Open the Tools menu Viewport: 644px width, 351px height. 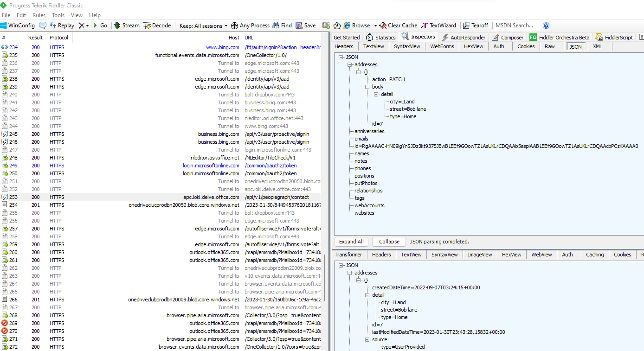pos(58,15)
